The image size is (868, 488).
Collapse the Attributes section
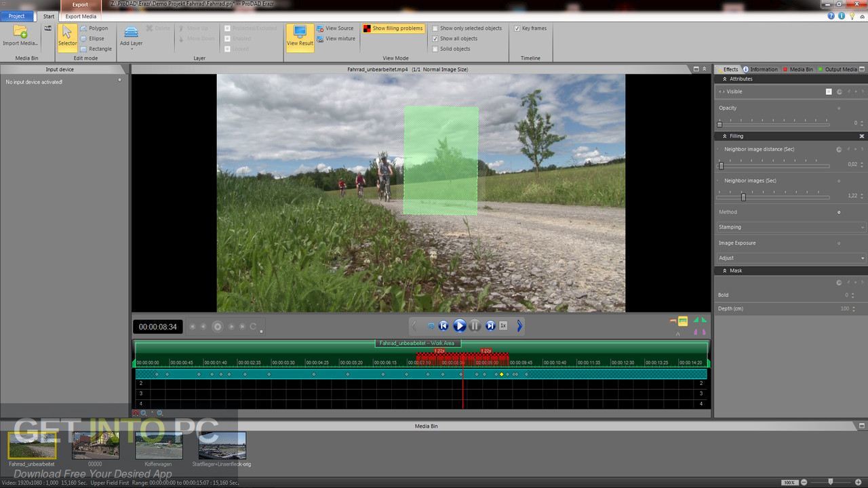tap(724, 79)
